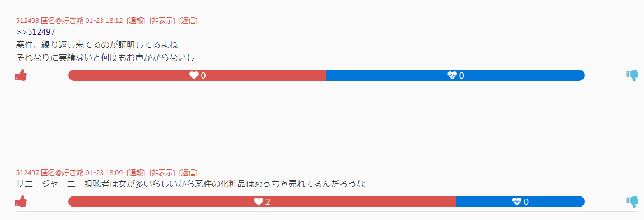Click white heart icon in comment 512498 bar
This screenshot has width=644, height=220.
pos(194,75)
